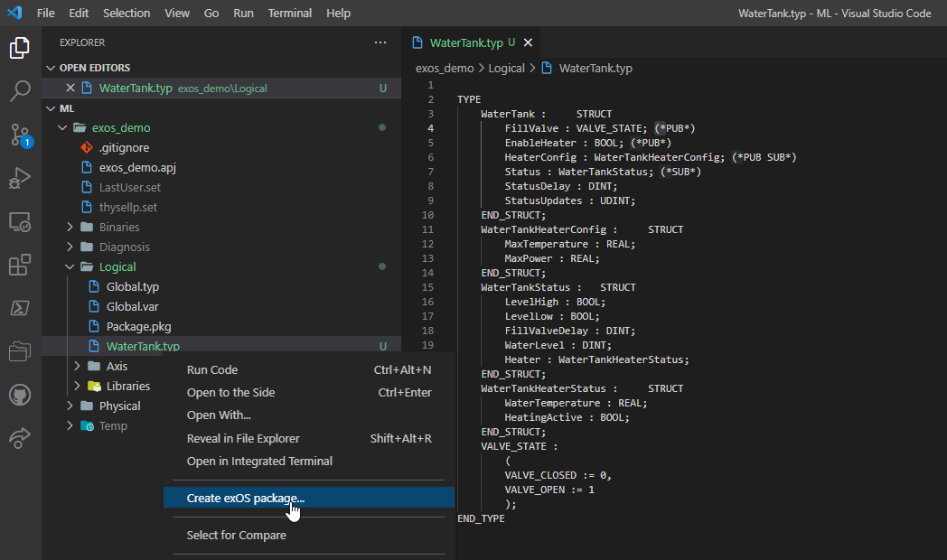Close the WaterTank.typ editor tab
This screenshot has height=560, width=947.
tap(528, 42)
